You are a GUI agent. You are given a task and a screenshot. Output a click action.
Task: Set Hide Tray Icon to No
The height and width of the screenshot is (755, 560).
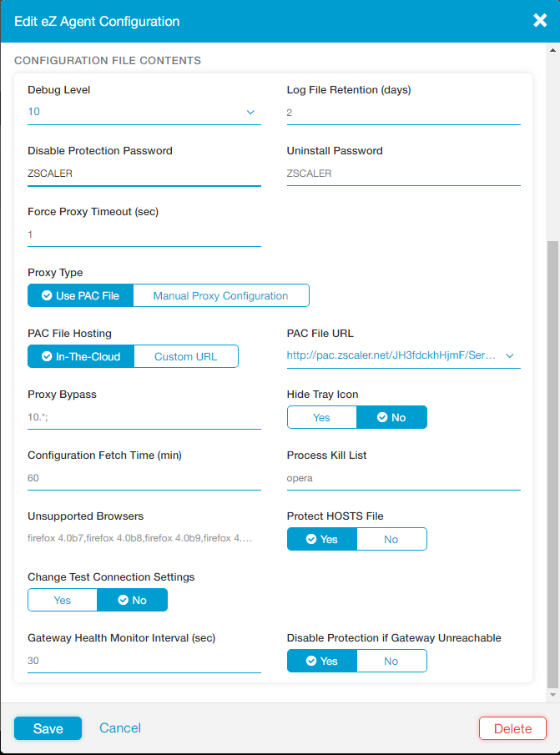pyautogui.click(x=391, y=418)
